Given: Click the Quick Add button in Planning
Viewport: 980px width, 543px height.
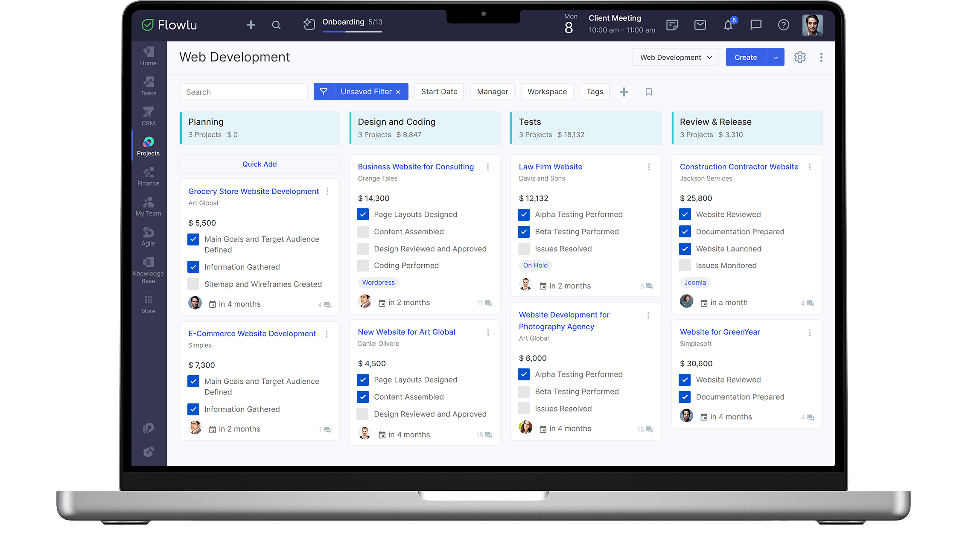Looking at the screenshot, I should pos(259,164).
